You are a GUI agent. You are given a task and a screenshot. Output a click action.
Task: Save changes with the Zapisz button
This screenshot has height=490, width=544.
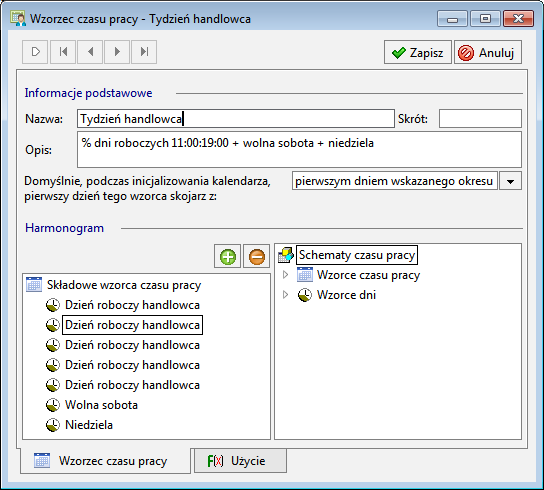click(x=418, y=52)
